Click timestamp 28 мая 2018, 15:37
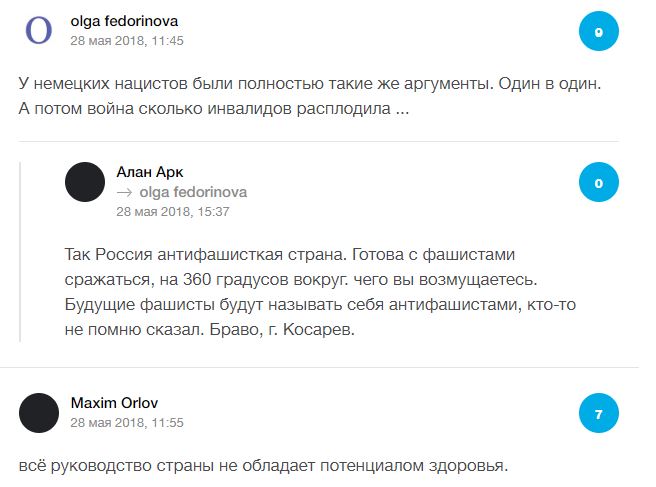Screen dimensions: 656x487 click(173, 211)
